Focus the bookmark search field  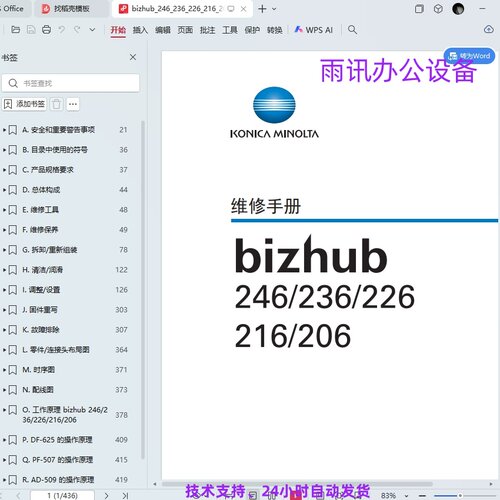[x=71, y=83]
